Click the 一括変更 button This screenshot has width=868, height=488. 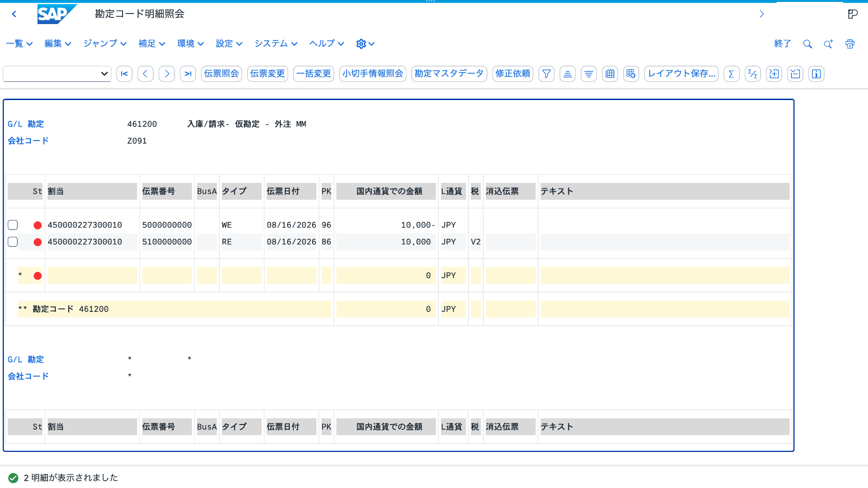[314, 74]
